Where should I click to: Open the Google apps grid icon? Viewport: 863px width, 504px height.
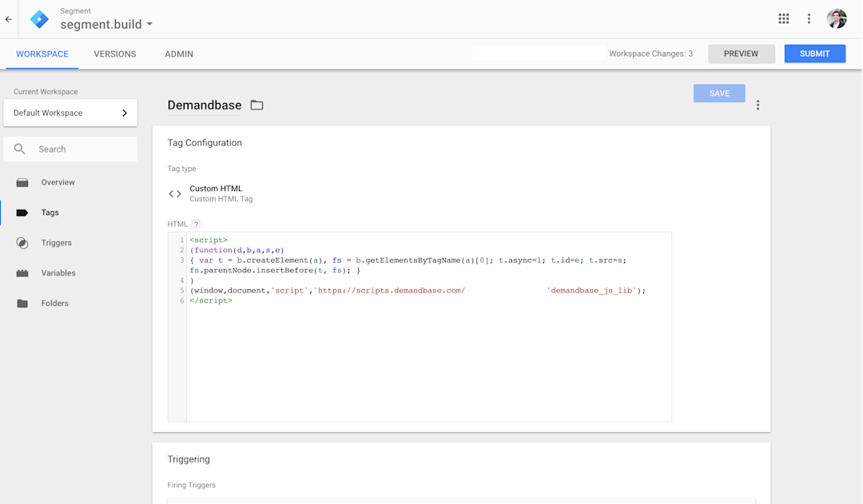784,18
